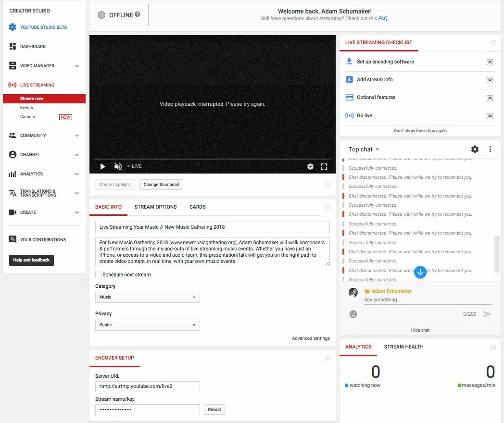Select Stream now in sidebar
The height and width of the screenshot is (423, 504).
44,99
